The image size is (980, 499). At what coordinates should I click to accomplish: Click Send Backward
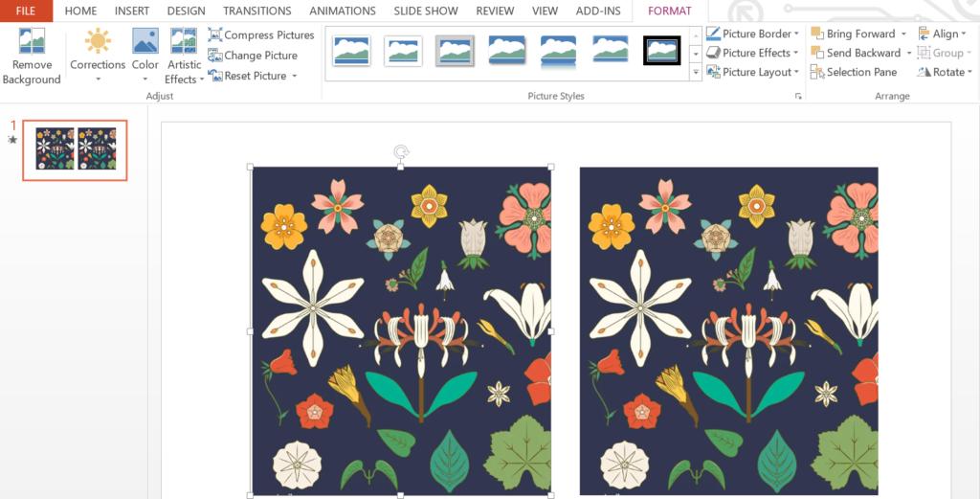coord(856,53)
